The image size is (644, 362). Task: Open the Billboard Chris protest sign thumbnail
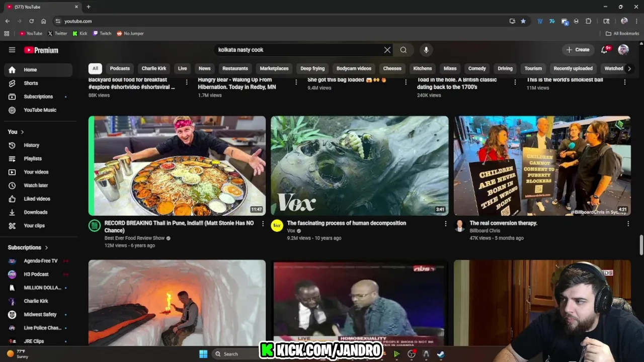(542, 166)
